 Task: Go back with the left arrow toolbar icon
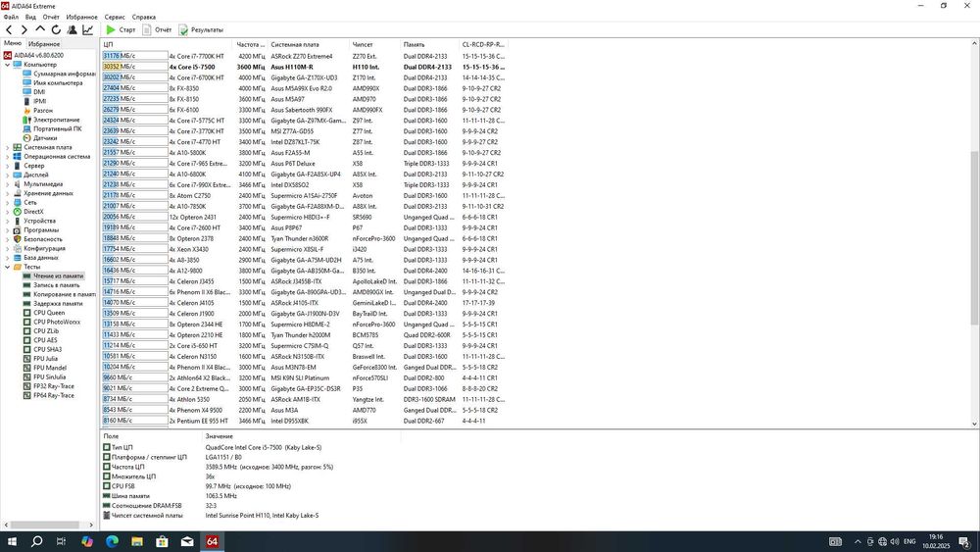[9, 29]
